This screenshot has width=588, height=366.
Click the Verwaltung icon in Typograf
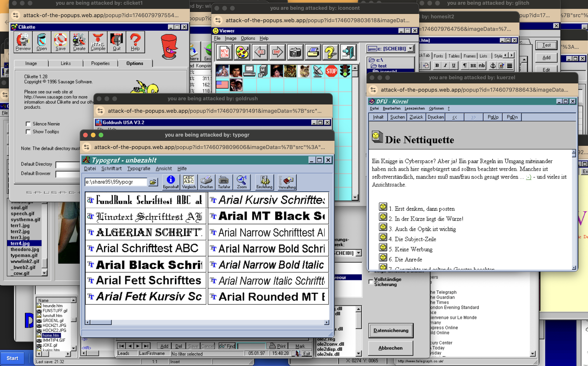click(287, 182)
